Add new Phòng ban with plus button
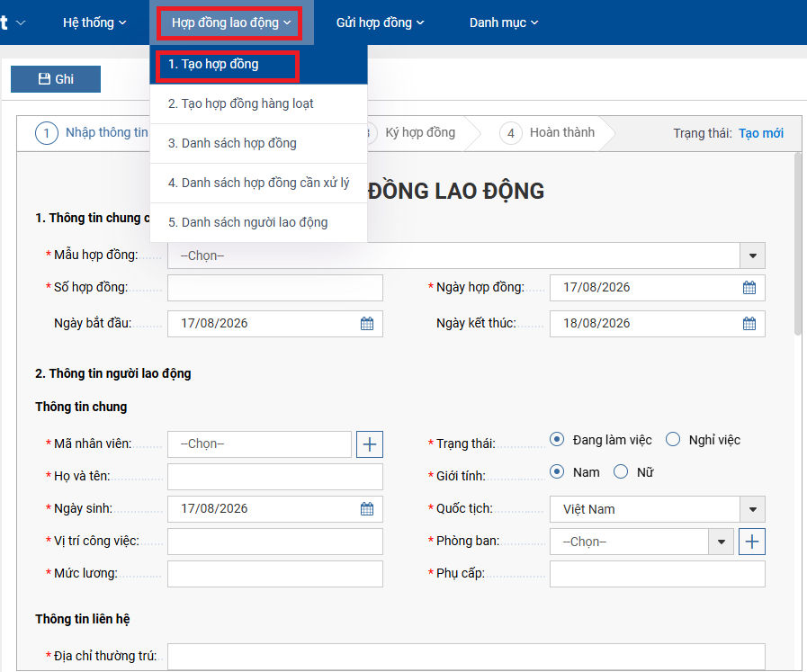 click(752, 542)
